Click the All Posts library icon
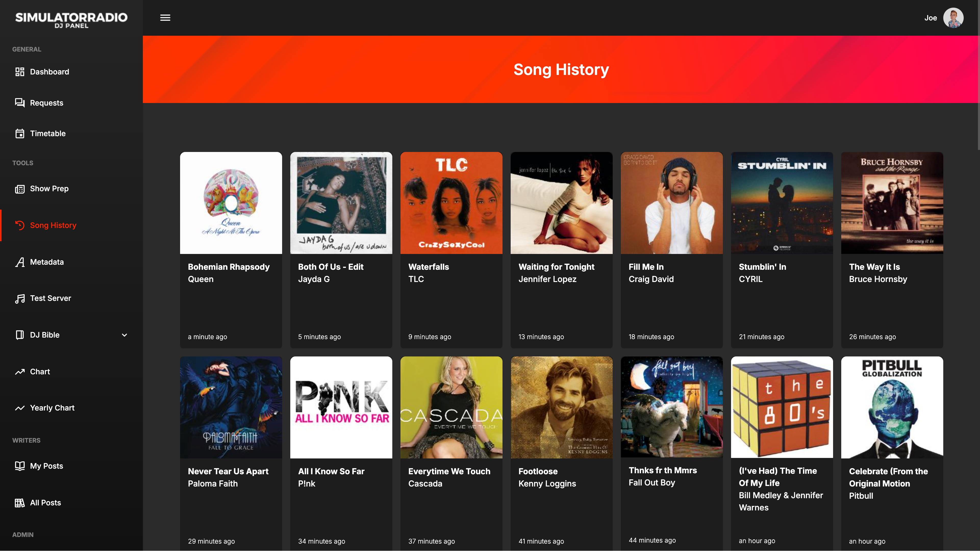 (20, 503)
